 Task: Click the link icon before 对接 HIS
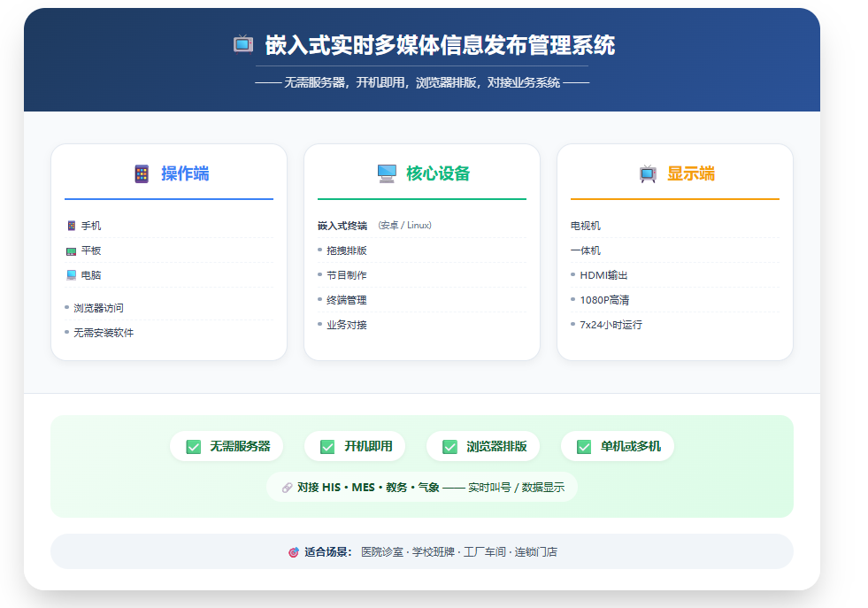click(x=287, y=488)
